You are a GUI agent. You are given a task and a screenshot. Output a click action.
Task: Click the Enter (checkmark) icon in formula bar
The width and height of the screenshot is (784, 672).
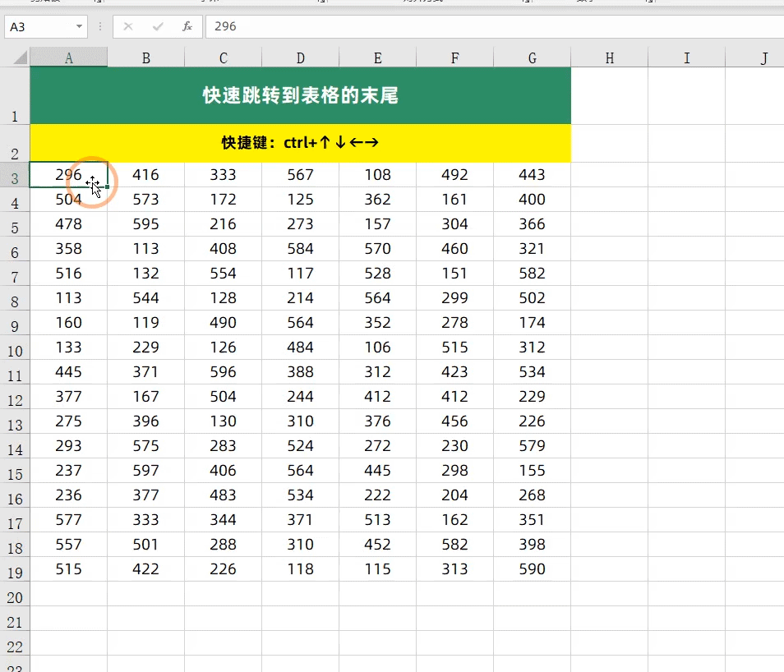(x=158, y=26)
